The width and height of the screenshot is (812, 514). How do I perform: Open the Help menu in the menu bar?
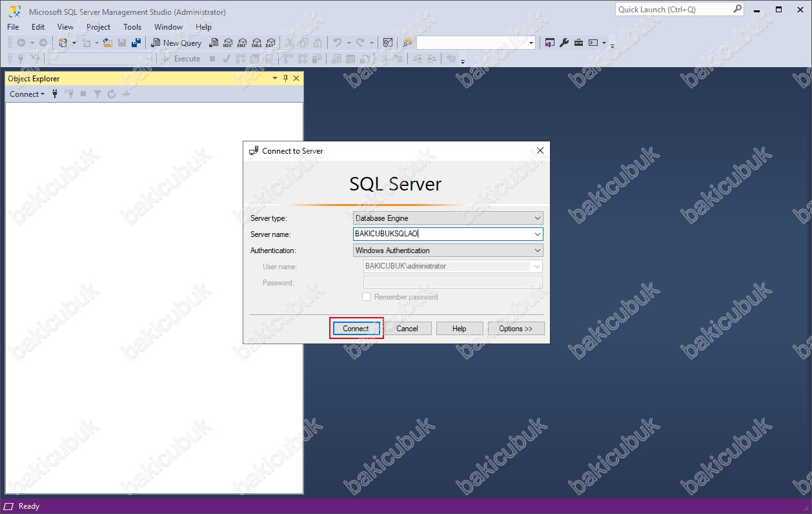click(x=203, y=27)
